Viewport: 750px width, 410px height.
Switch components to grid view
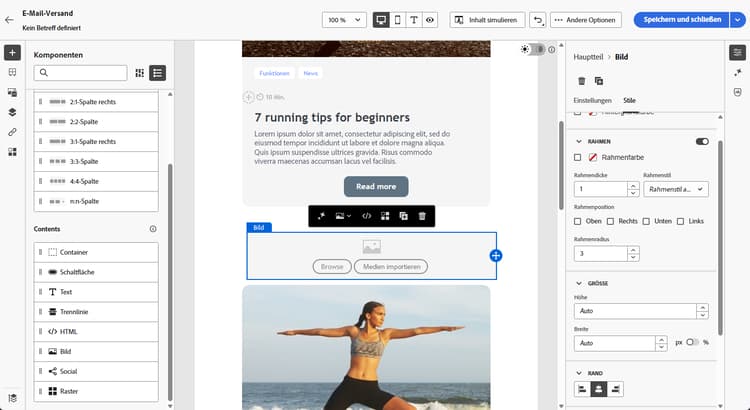[140, 73]
